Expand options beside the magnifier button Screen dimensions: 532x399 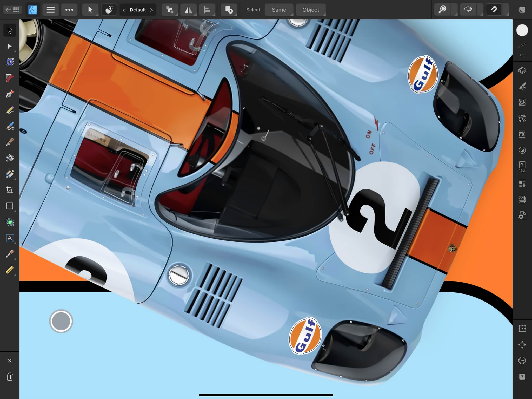(x=454, y=10)
